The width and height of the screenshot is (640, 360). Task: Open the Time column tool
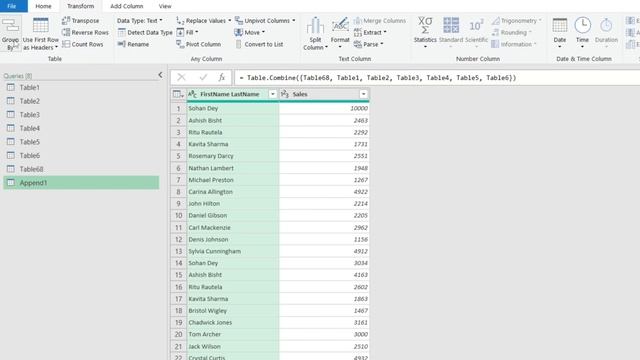pyautogui.click(x=582, y=32)
